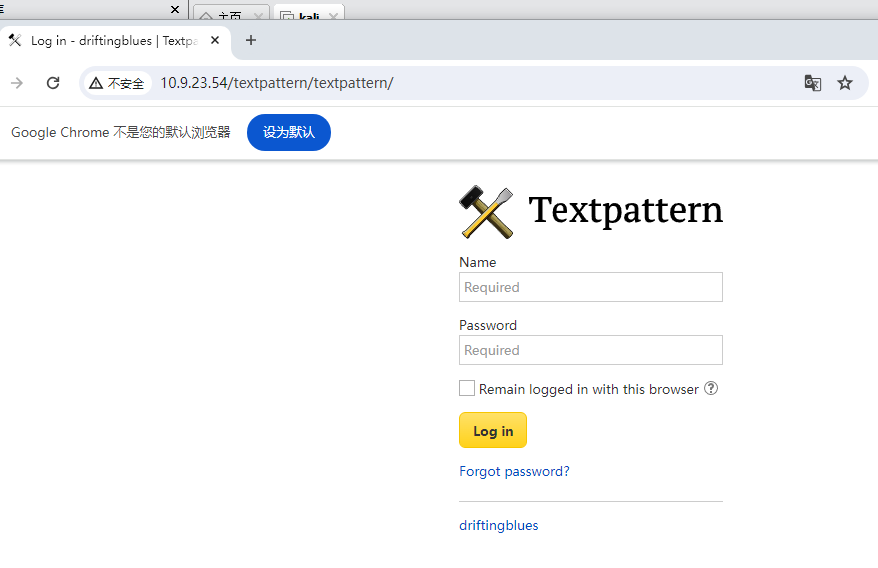This screenshot has width=878, height=568.
Task: Click the Google Chrome 不是您的默认浏览器 message
Action: 121,132
